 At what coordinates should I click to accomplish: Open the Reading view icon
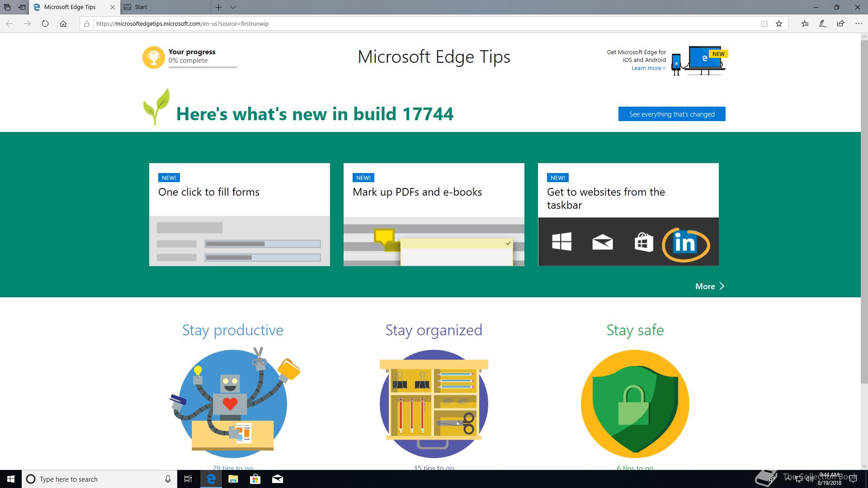click(764, 24)
